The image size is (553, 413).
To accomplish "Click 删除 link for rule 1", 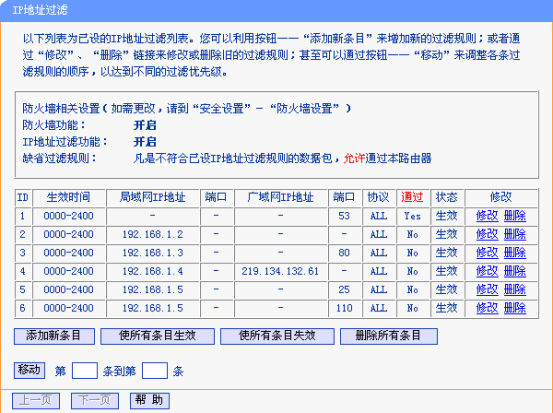I will (515, 216).
